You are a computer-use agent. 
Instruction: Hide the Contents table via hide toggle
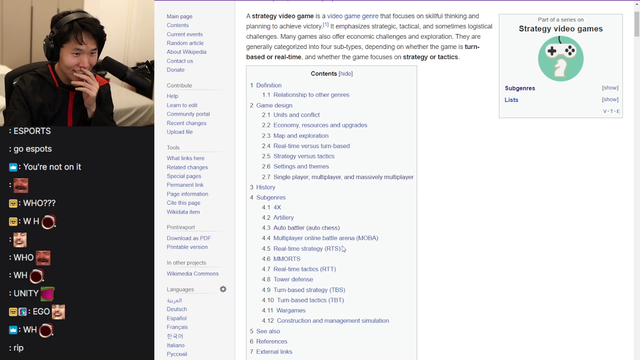click(x=346, y=73)
